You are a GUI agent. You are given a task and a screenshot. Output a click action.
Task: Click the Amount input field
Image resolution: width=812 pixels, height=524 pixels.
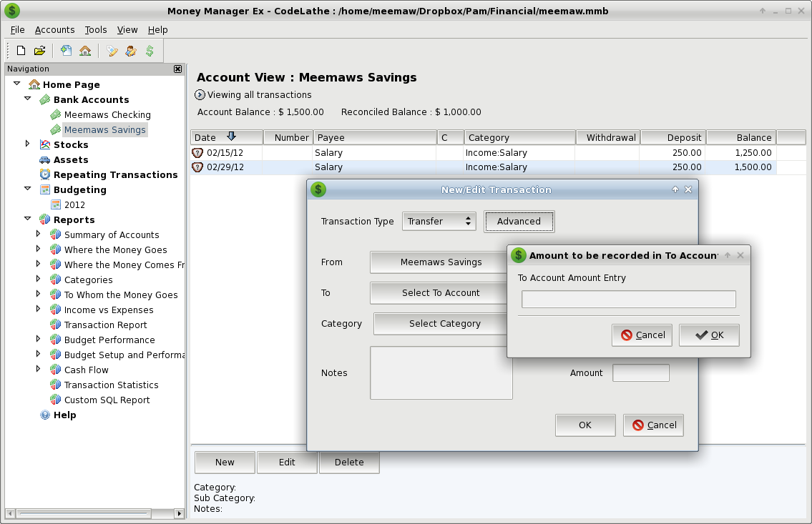(x=640, y=373)
